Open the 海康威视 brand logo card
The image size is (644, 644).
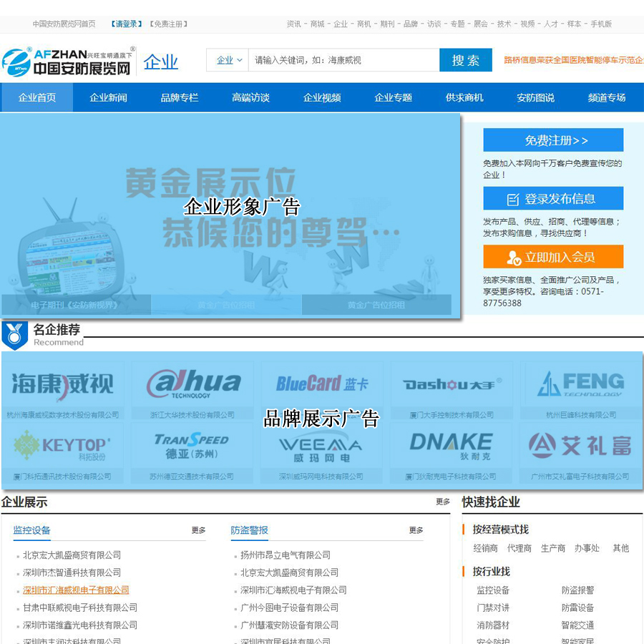(63, 391)
